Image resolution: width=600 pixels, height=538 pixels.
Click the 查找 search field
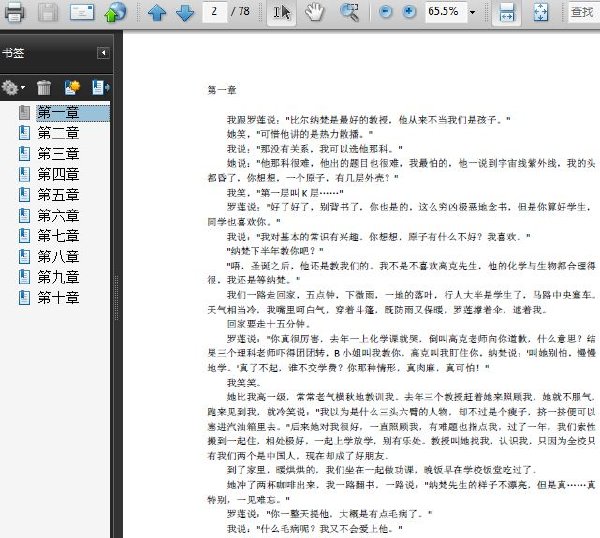[x=584, y=12]
